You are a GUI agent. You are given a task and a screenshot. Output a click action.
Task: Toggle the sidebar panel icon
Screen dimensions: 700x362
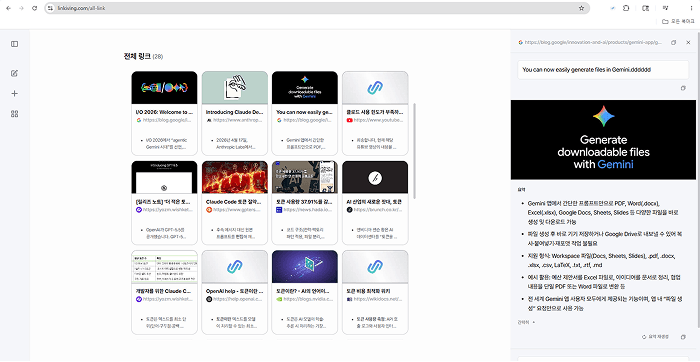click(14, 44)
